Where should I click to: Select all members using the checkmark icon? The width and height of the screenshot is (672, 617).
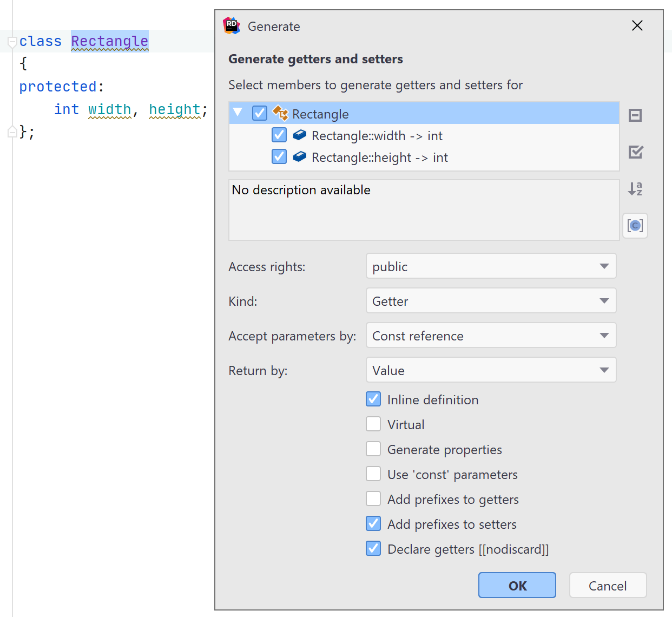coord(635,152)
